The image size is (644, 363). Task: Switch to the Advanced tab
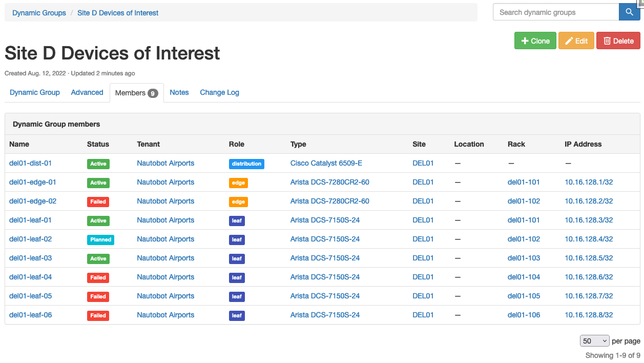(87, 92)
